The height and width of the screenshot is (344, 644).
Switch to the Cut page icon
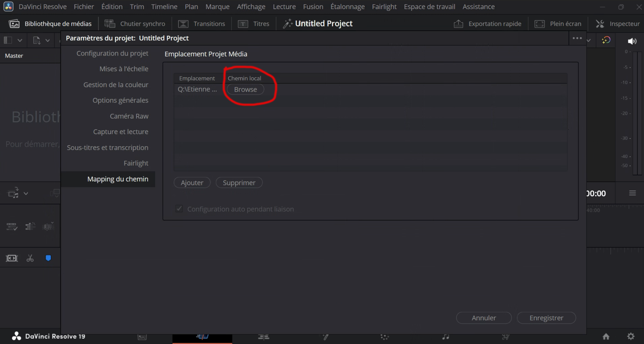click(202, 337)
